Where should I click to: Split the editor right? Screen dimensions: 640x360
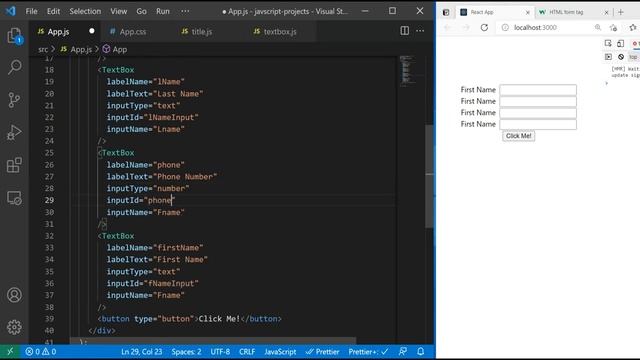coord(404,31)
